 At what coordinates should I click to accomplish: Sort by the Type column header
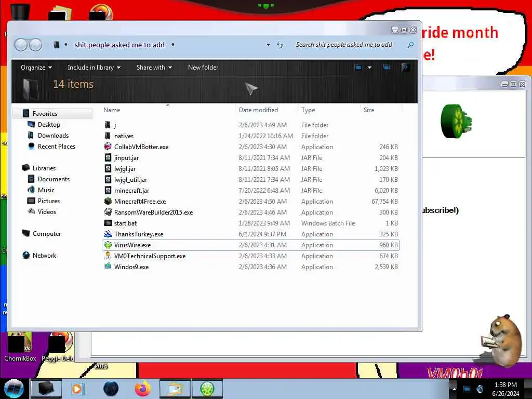click(x=308, y=110)
